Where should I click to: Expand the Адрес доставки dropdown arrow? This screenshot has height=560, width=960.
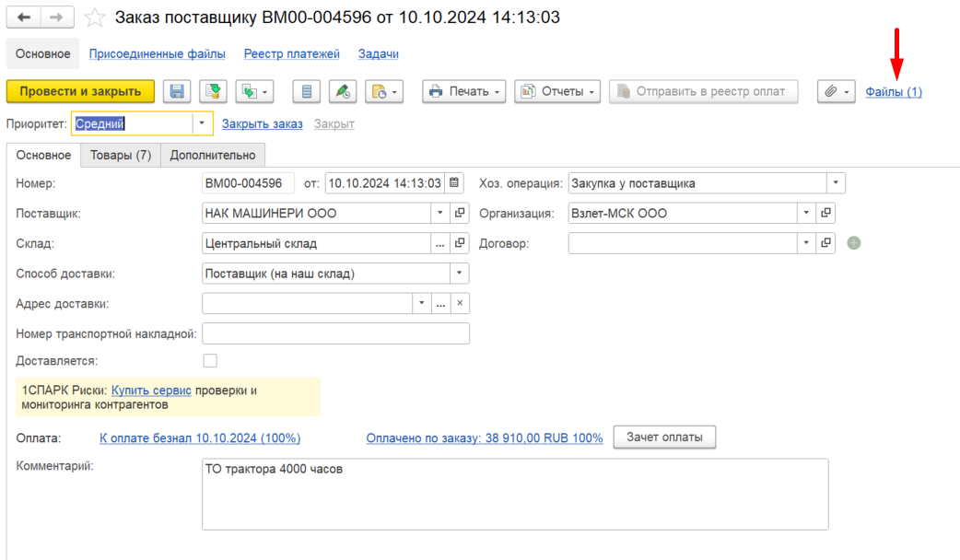pyautogui.click(x=422, y=303)
